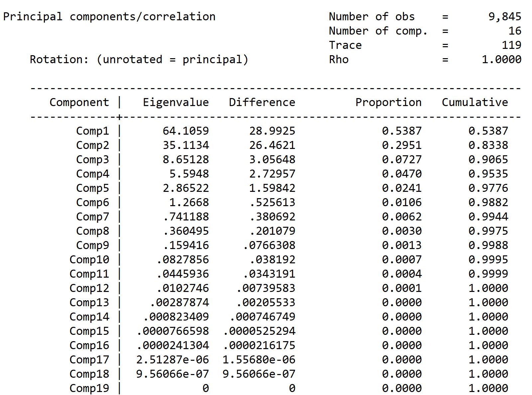This screenshot has height=395, width=532.
Task: Click the Rotation unrotated principal text
Action: click(139, 60)
